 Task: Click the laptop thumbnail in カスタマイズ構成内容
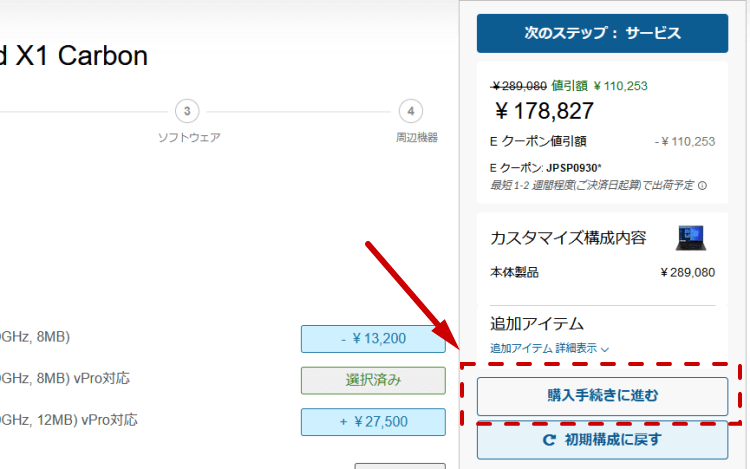pos(691,238)
